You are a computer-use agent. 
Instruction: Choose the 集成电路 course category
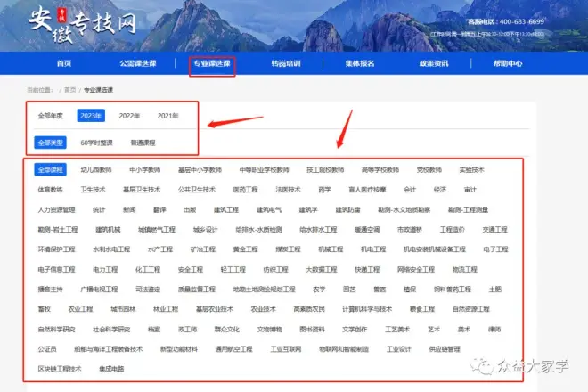point(111,369)
